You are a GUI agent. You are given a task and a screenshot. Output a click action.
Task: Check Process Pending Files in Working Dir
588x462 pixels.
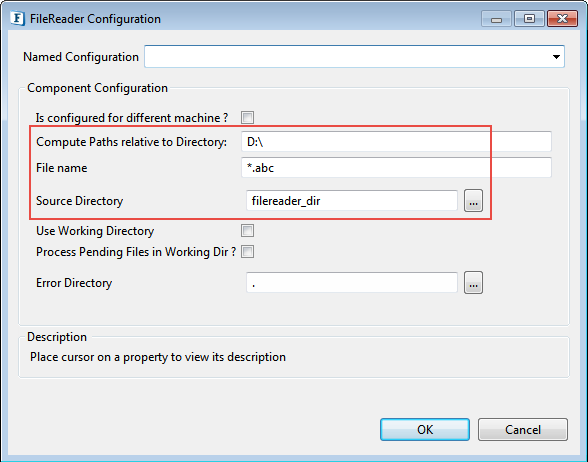[248, 251]
